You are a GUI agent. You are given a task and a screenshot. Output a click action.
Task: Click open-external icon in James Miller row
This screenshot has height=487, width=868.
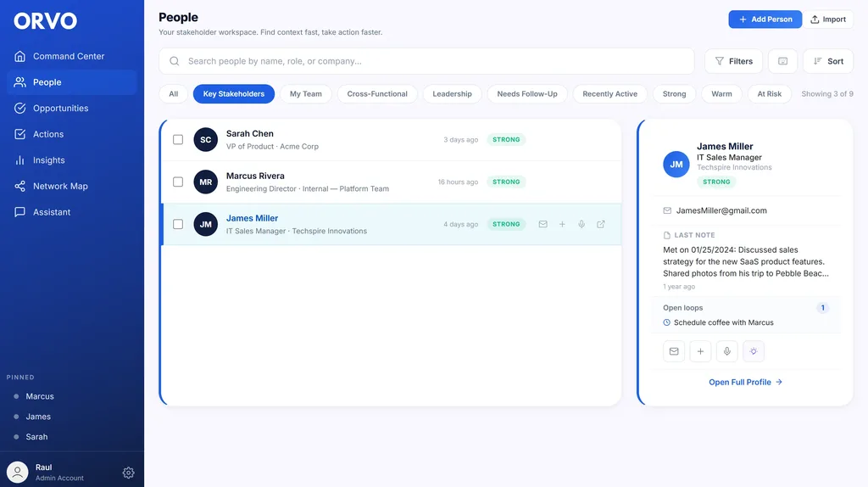coord(601,224)
